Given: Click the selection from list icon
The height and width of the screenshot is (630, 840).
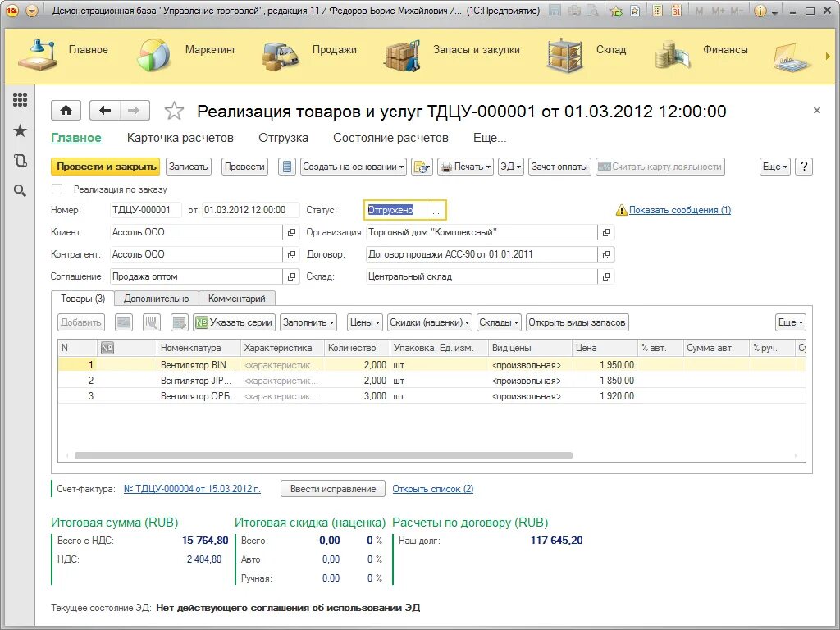Looking at the screenshot, I should point(180,322).
